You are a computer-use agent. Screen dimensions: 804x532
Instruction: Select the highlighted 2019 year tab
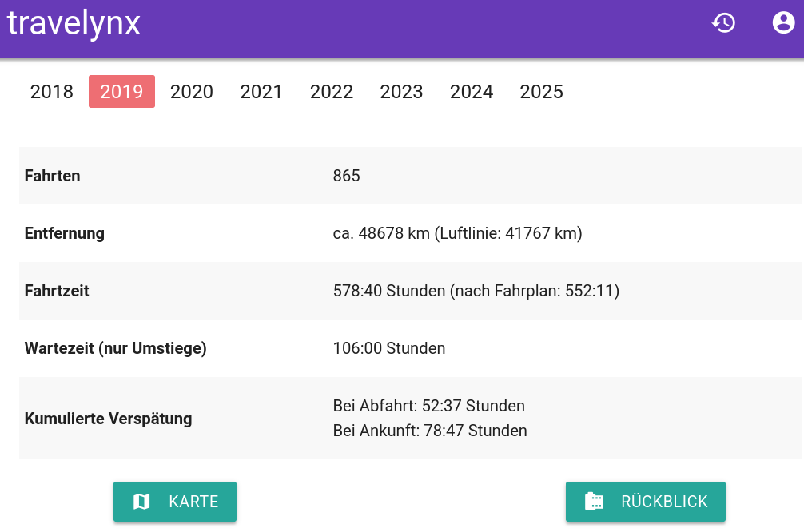coord(121,92)
